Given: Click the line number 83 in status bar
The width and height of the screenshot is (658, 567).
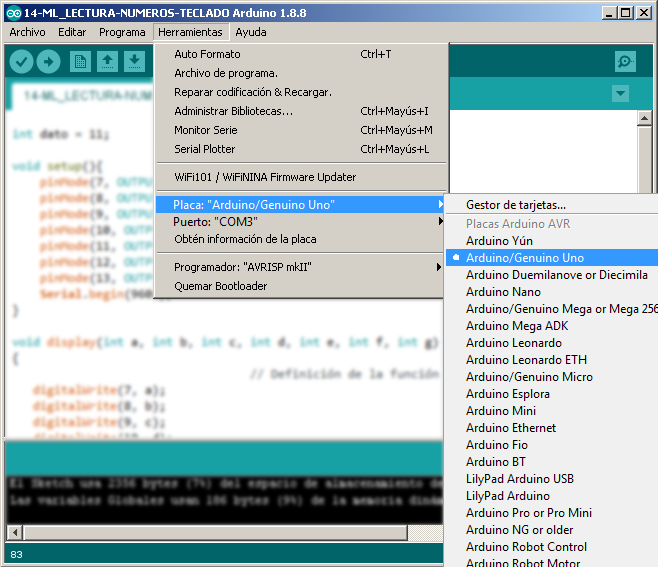Looking at the screenshot, I should click(16, 554).
